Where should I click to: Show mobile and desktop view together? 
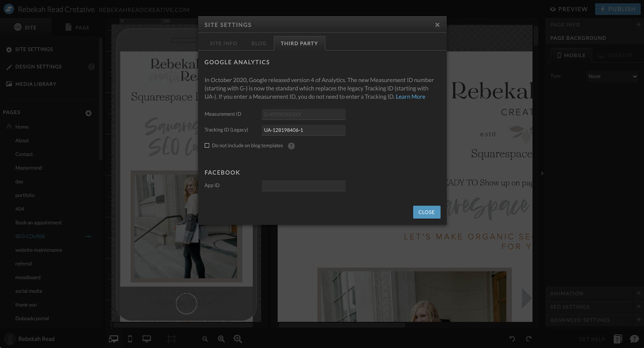pyautogui.click(x=114, y=339)
